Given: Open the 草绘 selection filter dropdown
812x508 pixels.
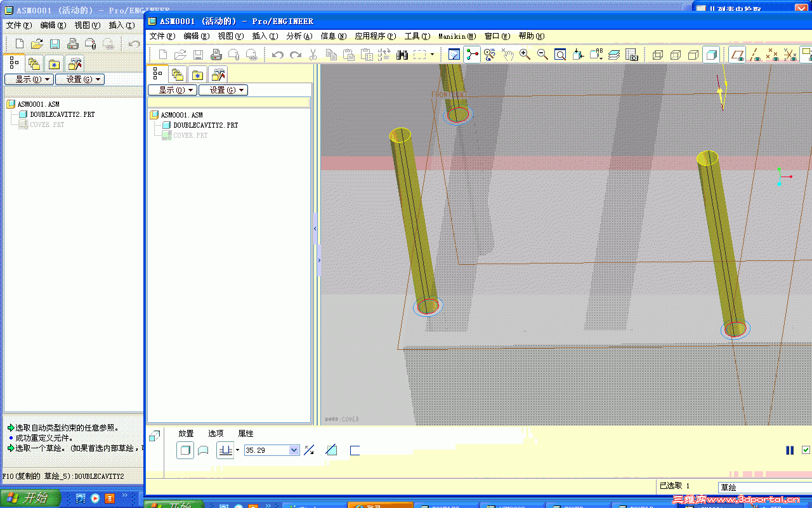Looking at the screenshot, I should (x=765, y=488).
